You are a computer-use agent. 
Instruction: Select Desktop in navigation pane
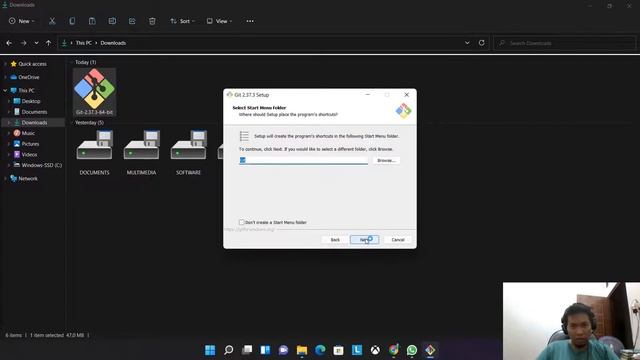pos(31,101)
